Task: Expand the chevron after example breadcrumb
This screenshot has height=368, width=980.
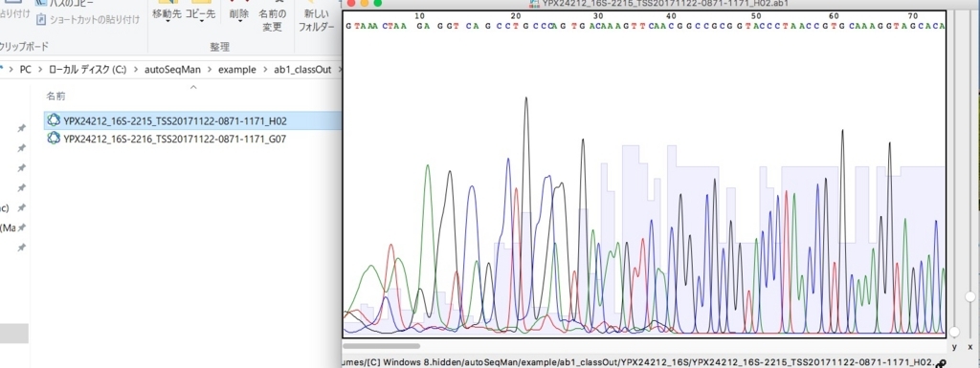Action: (265, 70)
